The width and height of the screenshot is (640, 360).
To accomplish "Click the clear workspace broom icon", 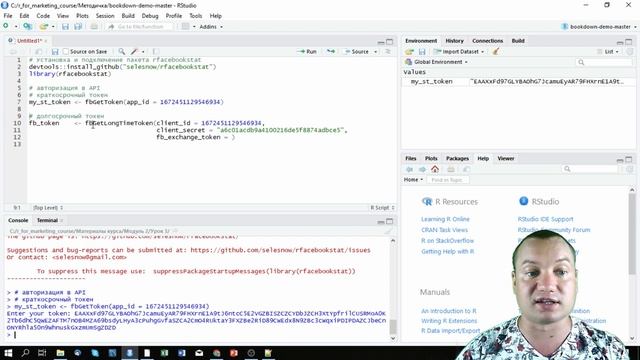I will (496, 52).
